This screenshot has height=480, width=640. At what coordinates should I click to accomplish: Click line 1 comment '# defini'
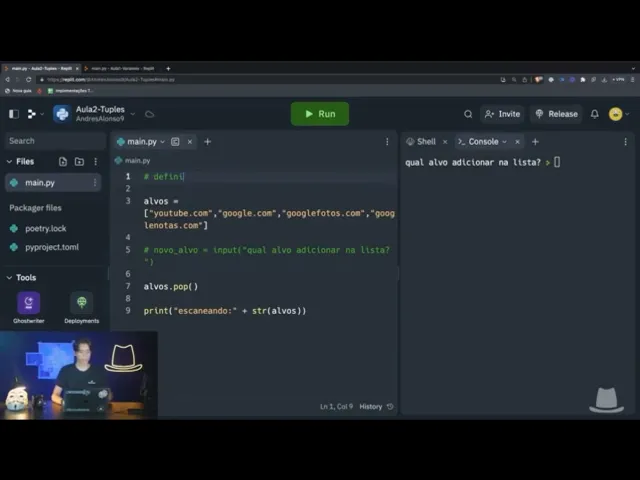coord(164,176)
